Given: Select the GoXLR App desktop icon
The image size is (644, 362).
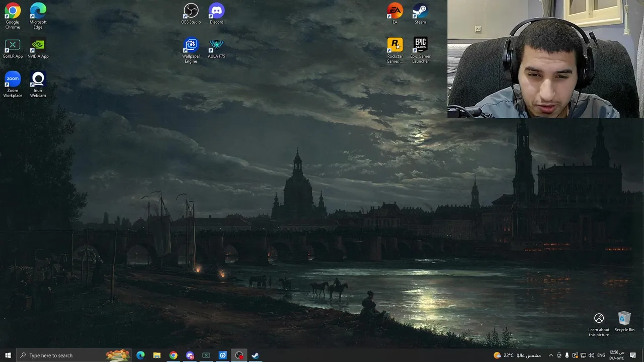Looking at the screenshot, I should coord(13,49).
